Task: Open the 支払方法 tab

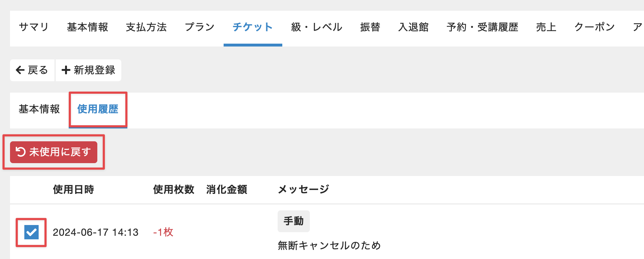Action: pos(146,27)
